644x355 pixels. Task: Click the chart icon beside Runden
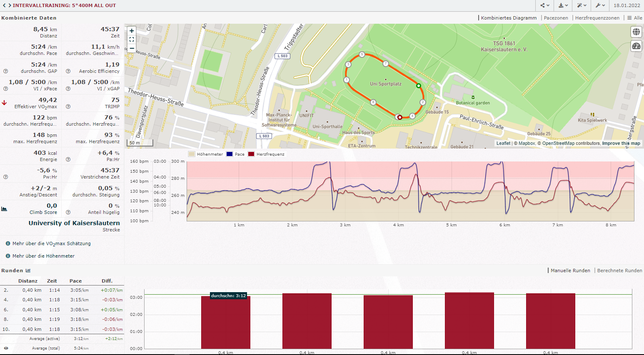[28, 271]
